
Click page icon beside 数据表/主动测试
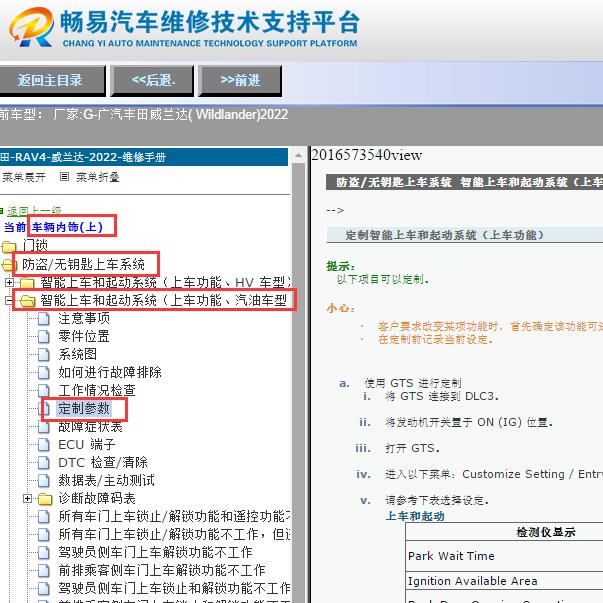[44, 481]
